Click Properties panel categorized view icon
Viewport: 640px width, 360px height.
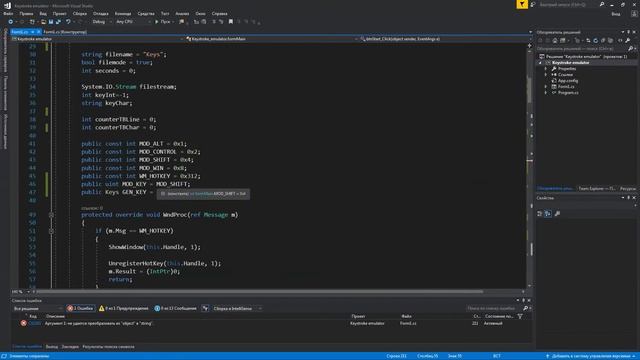(x=540, y=213)
